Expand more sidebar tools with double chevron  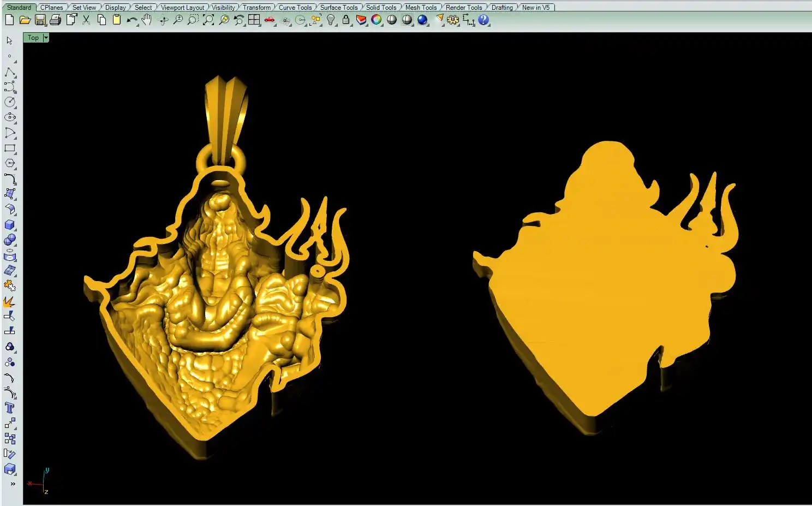point(13,484)
